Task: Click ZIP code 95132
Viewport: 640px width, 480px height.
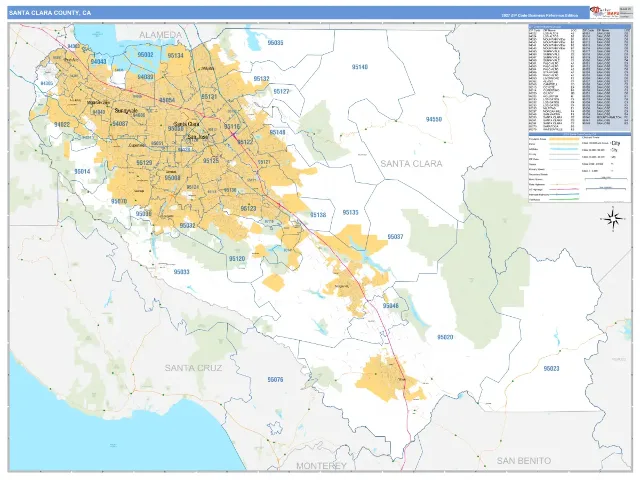Action: coord(261,79)
